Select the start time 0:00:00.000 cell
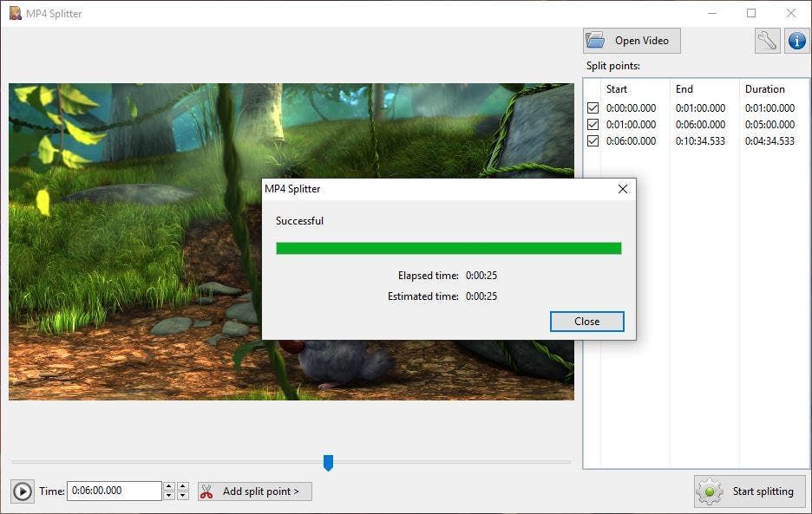The width and height of the screenshot is (812, 514). [x=631, y=108]
